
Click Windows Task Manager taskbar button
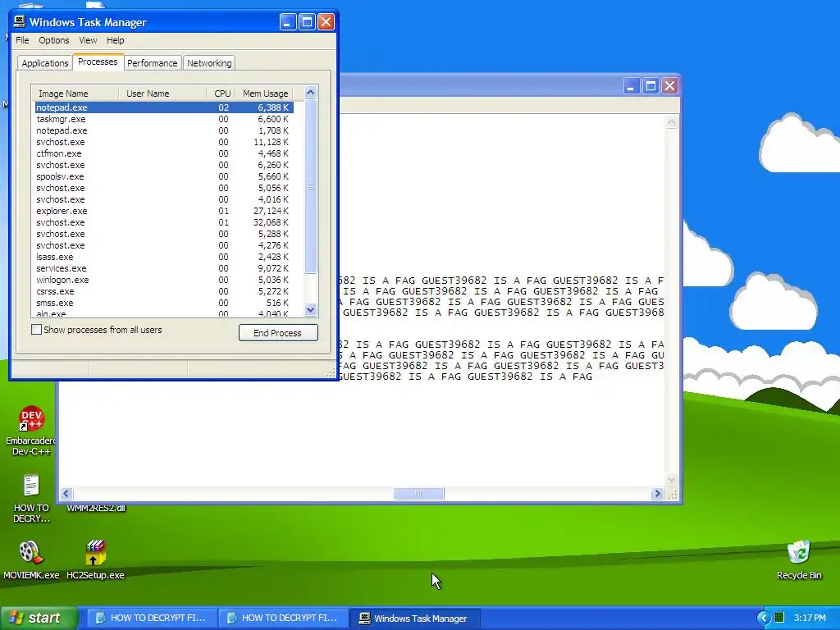pos(415,618)
